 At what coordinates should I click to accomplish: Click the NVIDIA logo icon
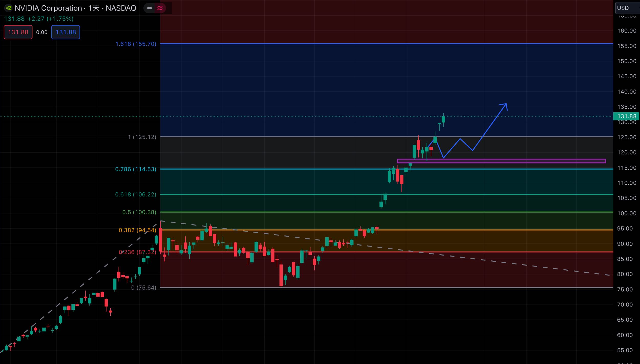(x=8, y=8)
